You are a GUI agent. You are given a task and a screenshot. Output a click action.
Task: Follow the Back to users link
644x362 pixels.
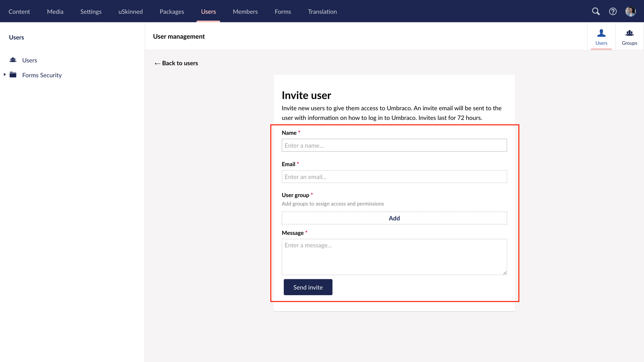pos(176,63)
